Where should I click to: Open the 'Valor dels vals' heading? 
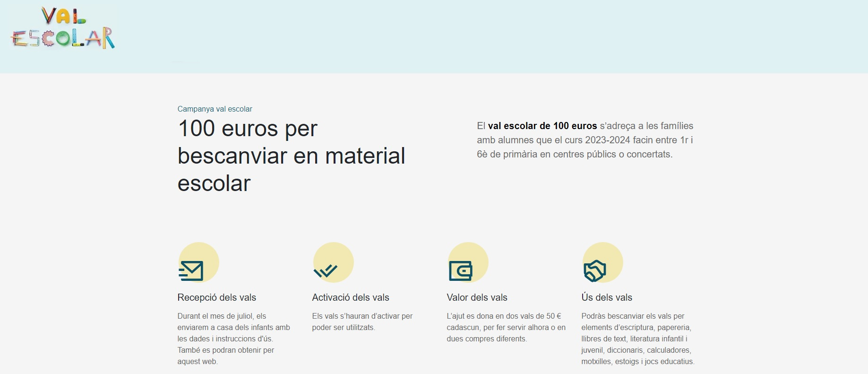coord(477,297)
